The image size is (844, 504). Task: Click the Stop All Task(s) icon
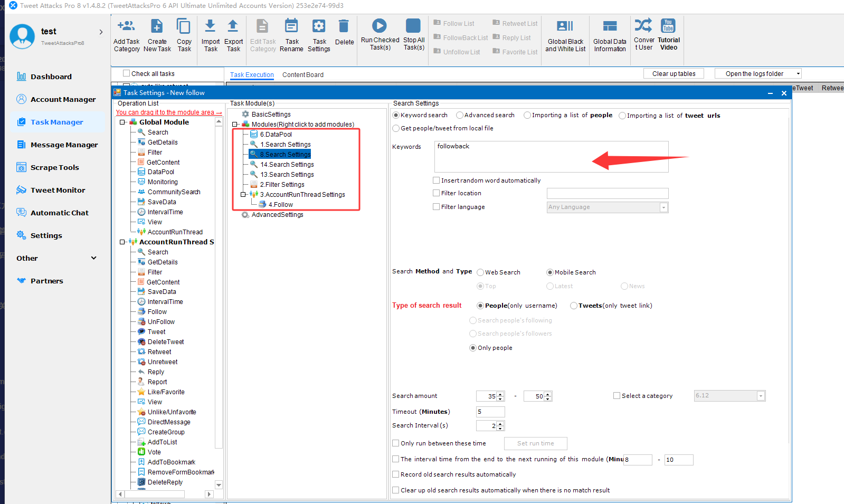coord(413,25)
